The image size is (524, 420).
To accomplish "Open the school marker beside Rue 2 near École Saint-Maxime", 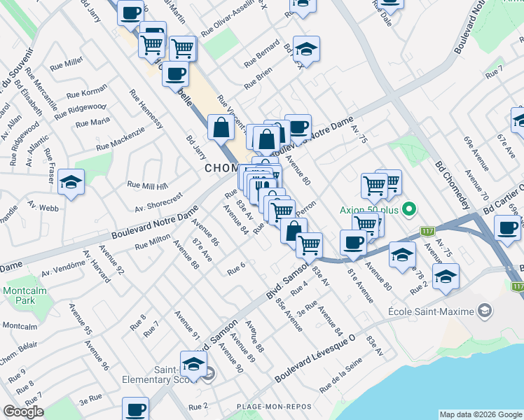I will click(x=446, y=276).
